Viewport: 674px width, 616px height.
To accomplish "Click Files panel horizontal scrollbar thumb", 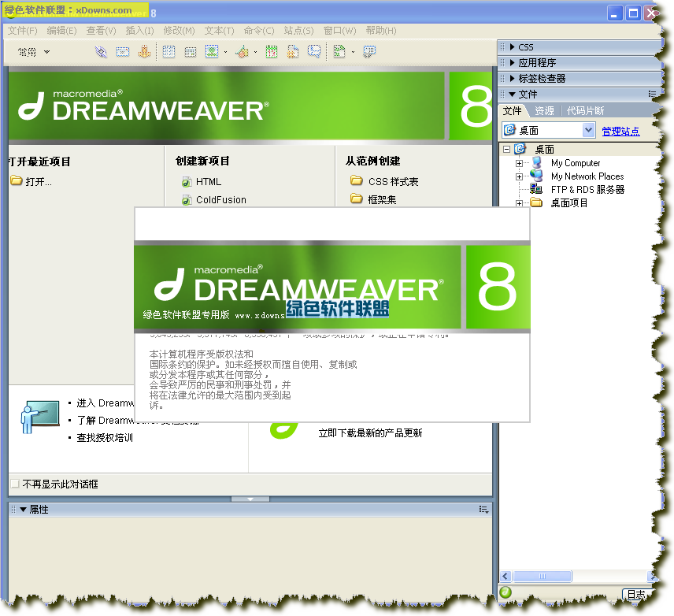I will (x=543, y=577).
